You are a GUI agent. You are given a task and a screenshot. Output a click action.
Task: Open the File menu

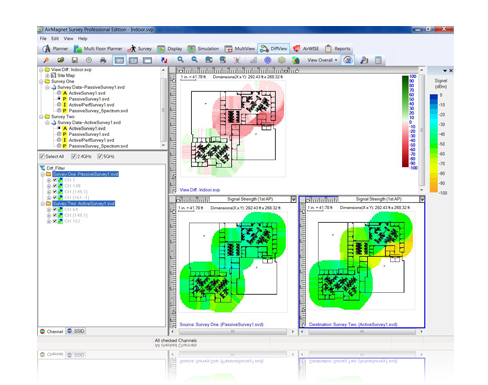[x=43, y=39]
